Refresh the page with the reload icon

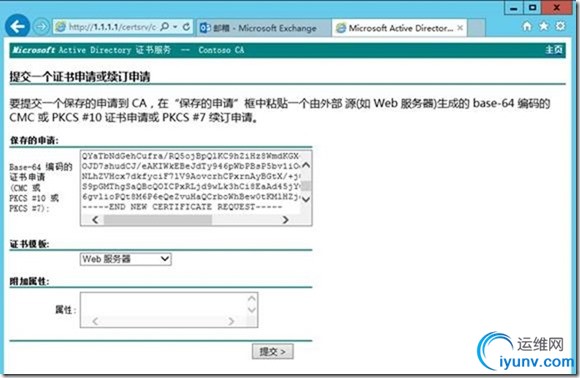pyautogui.click(x=186, y=27)
